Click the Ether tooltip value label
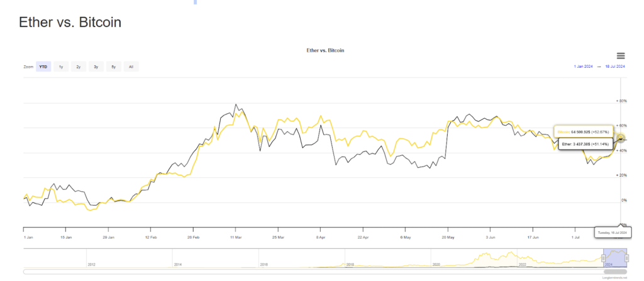 tap(586, 144)
